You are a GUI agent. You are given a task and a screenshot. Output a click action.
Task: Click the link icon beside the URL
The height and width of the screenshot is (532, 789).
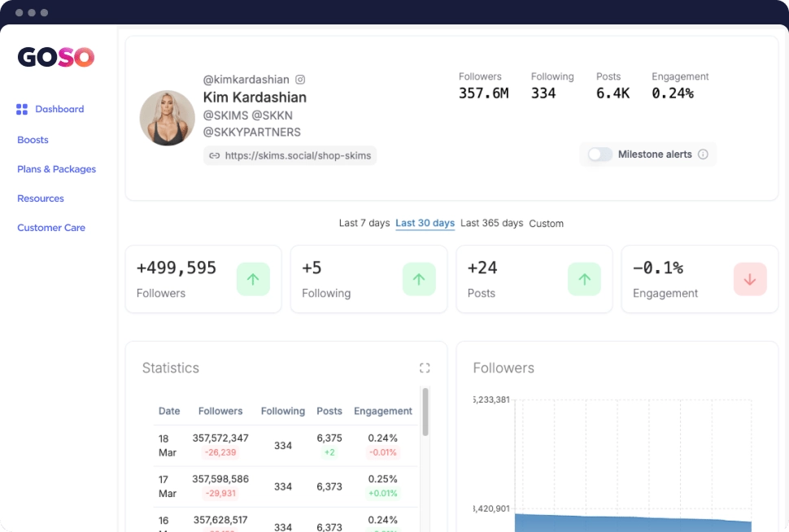click(x=215, y=155)
